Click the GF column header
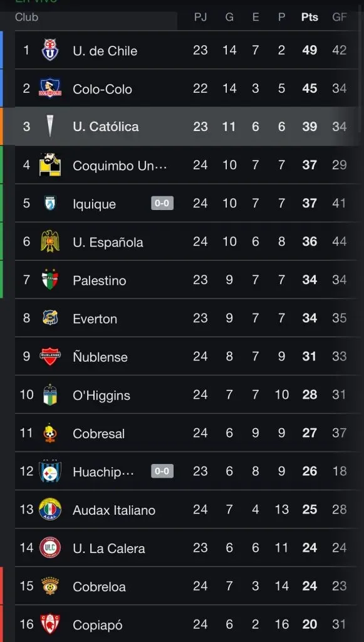The height and width of the screenshot is (642, 364). (340, 17)
